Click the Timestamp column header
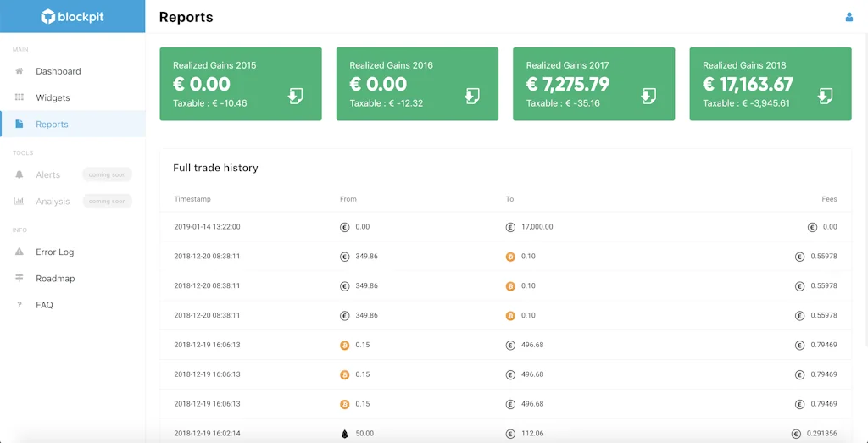Image resolution: width=868 pixels, height=443 pixels. point(192,198)
